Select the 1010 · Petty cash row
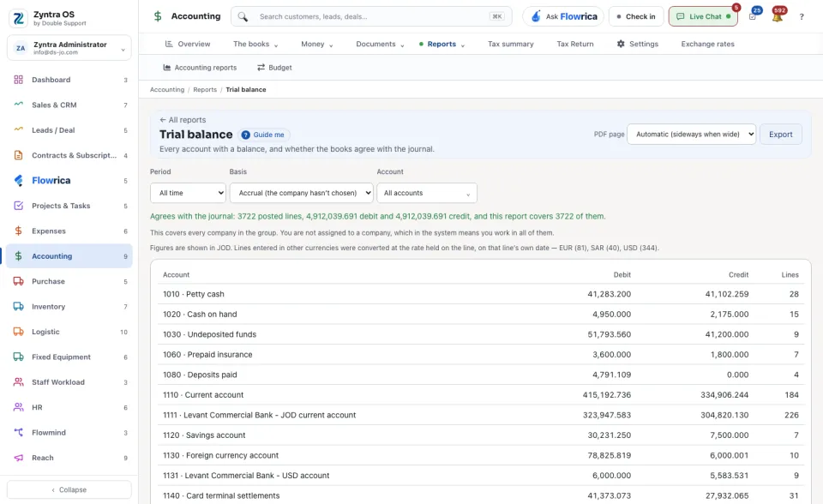Image resolution: width=823 pixels, height=504 pixels. click(481, 294)
